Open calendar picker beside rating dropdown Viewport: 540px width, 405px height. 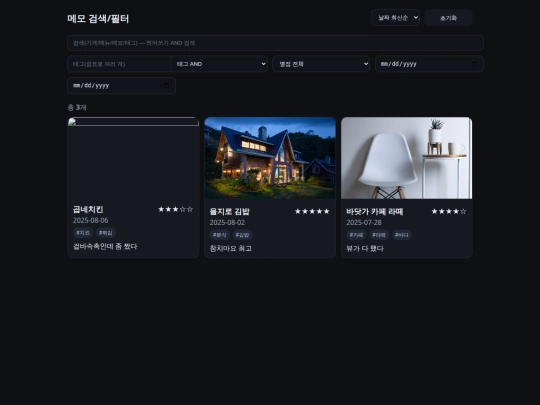point(474,64)
